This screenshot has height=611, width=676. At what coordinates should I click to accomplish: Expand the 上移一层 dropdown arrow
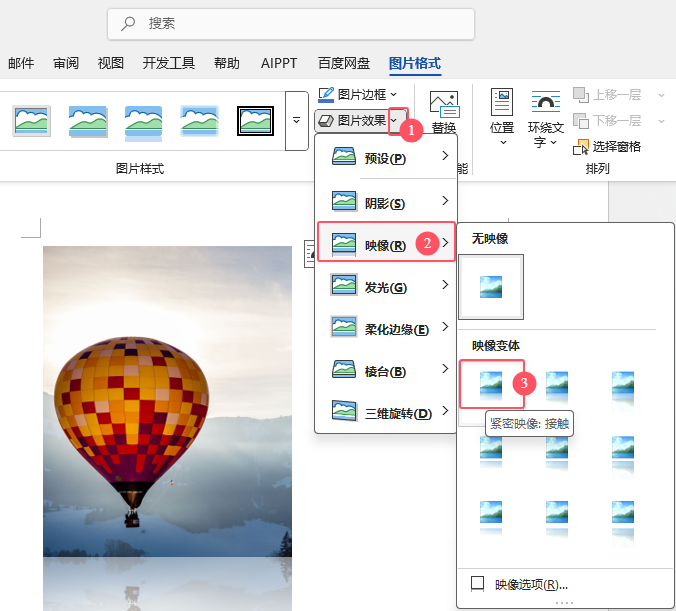(x=661, y=95)
